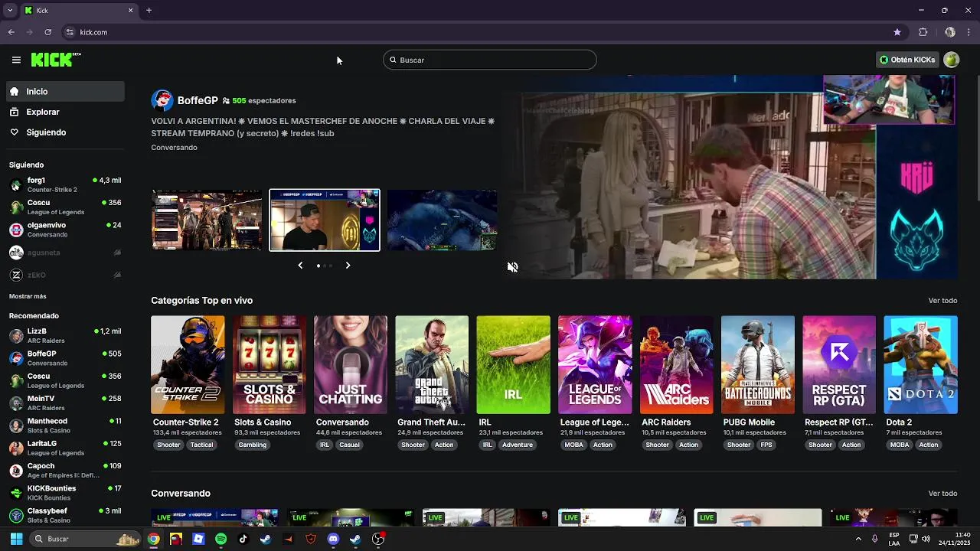
Task: Open followed channel olgaenvivo
Action: [x=65, y=230]
